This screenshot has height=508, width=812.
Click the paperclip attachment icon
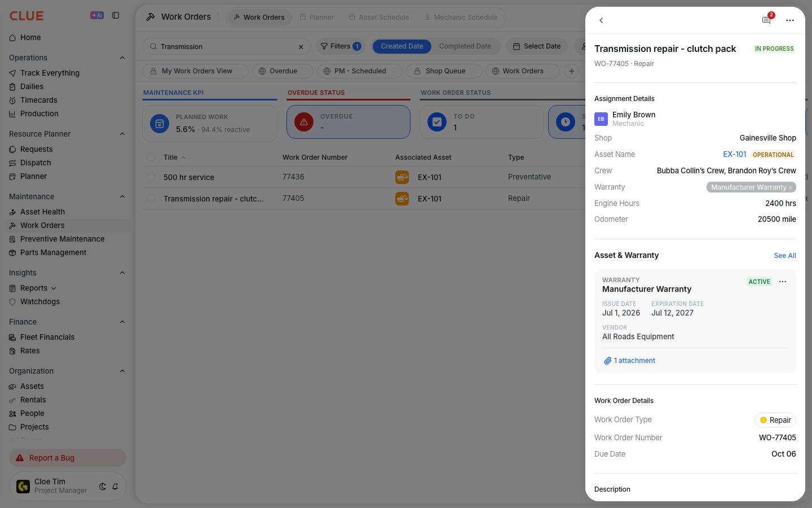click(x=608, y=361)
